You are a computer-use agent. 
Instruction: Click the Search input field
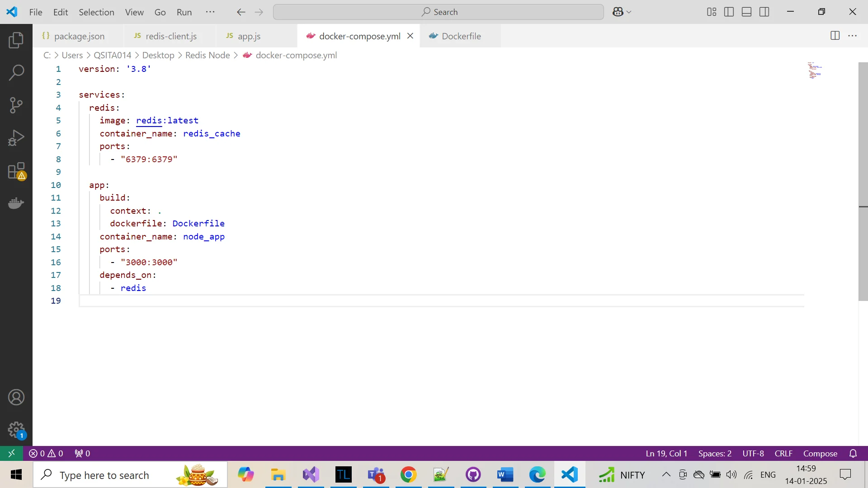pos(438,12)
